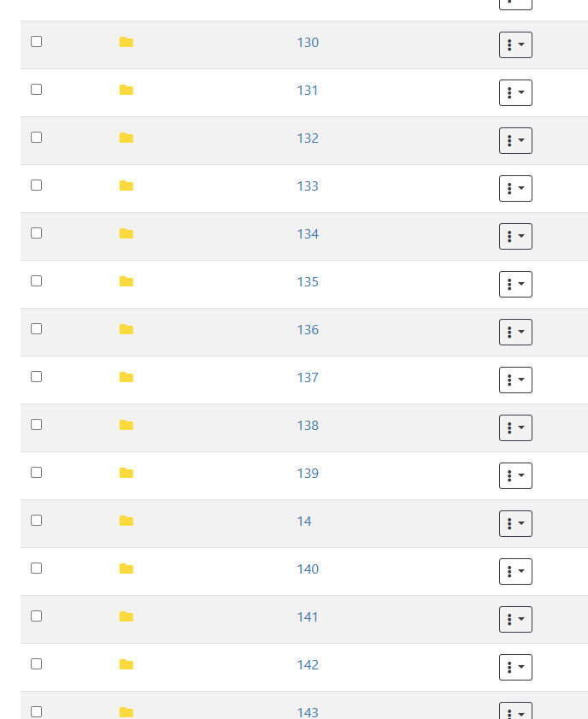Viewport: 588px width, 719px height.
Task: Click the folder icon beside 142
Action: tap(126, 665)
